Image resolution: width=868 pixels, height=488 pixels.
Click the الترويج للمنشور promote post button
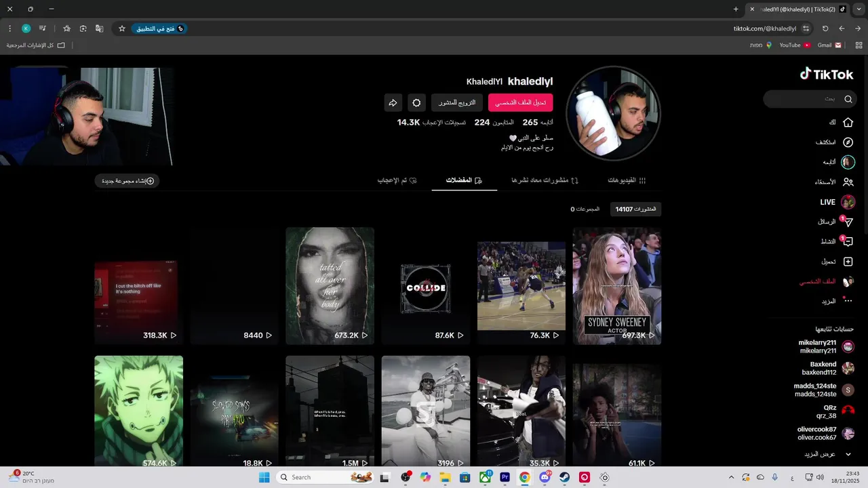point(457,103)
